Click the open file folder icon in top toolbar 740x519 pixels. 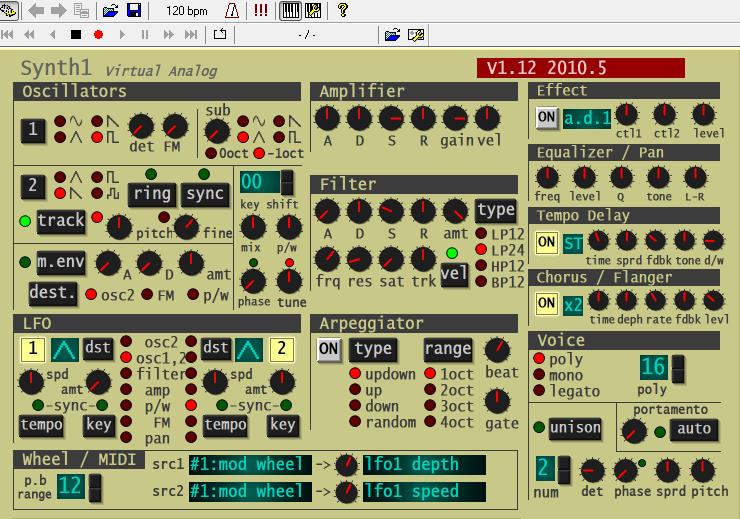coord(110,10)
